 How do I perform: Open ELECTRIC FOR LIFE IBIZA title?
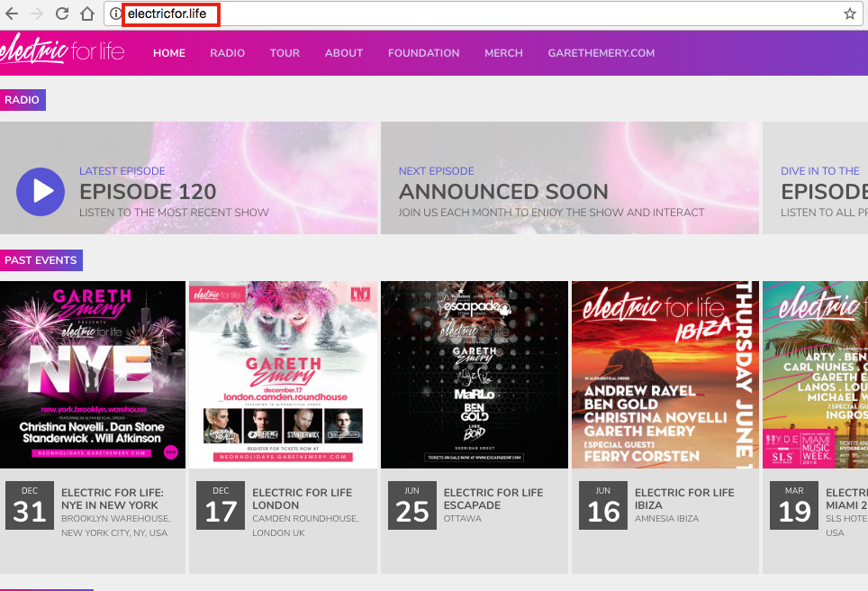684,498
